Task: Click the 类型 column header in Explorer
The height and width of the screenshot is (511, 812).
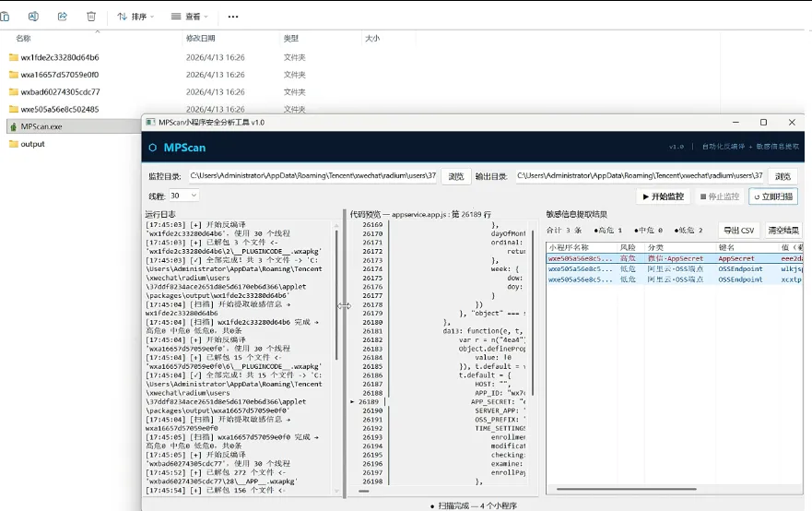Action: click(291, 39)
